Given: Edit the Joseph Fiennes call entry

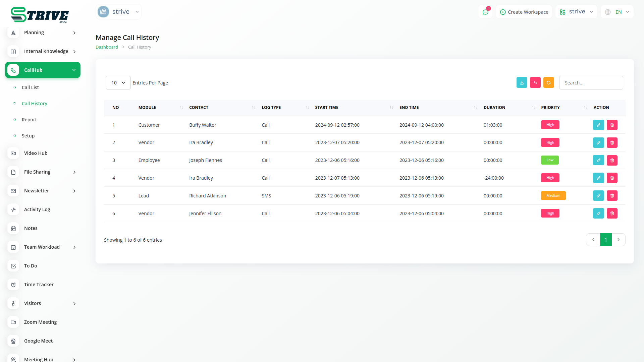Looking at the screenshot, I should pyautogui.click(x=598, y=160).
